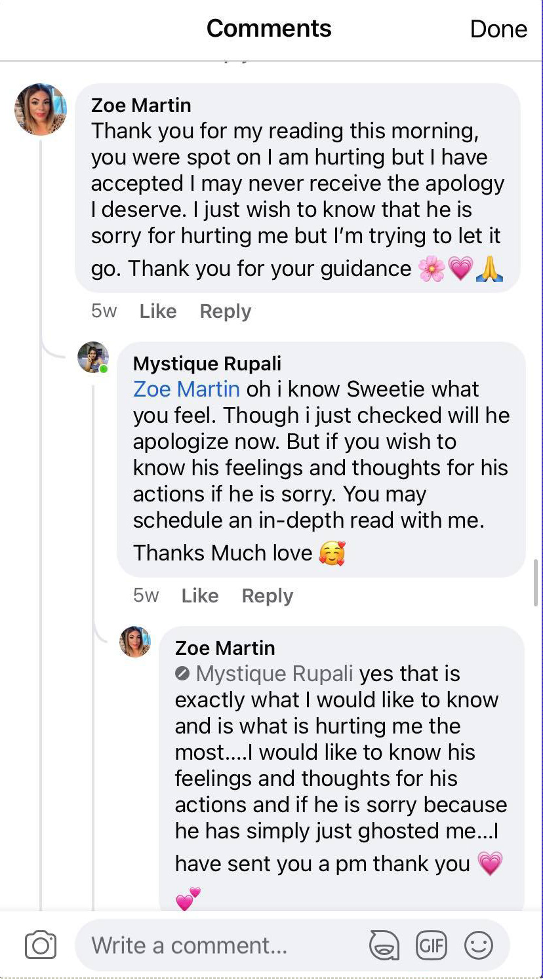Viewport: 543px width, 980px height.
Task: Open Zoe Martin name on last reply
Action: click(x=225, y=648)
